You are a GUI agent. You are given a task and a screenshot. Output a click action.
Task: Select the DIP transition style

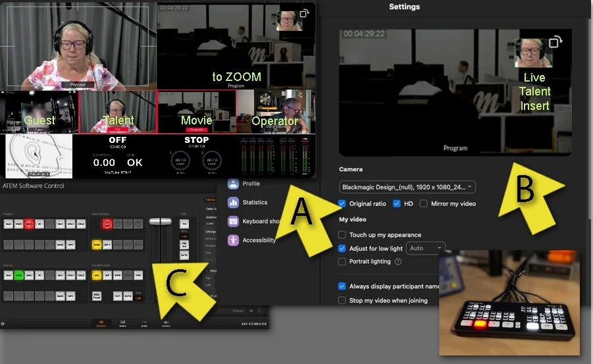[x=107, y=275]
